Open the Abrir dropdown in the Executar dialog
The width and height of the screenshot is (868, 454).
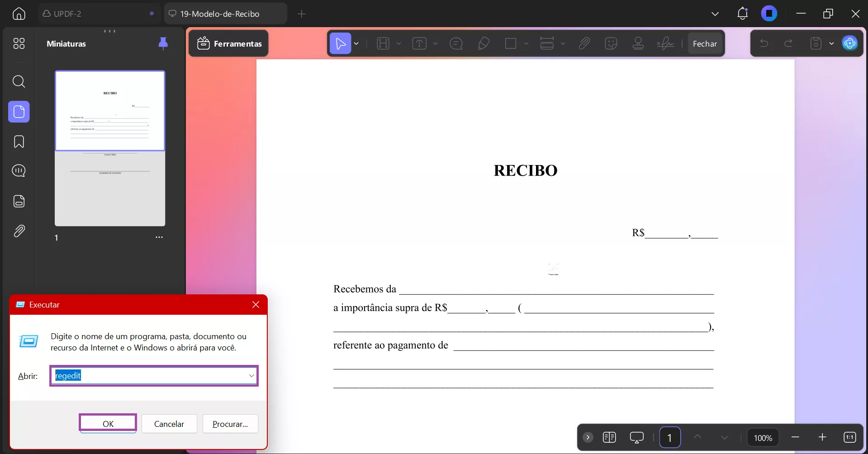251,376
